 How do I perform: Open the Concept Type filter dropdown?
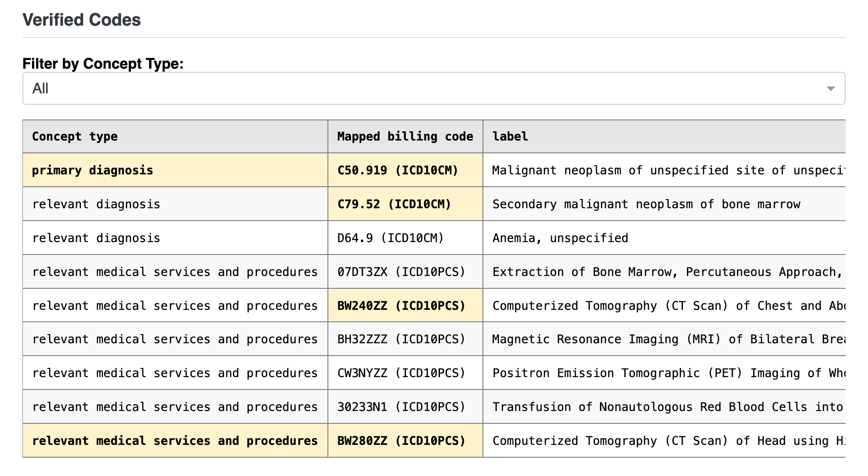(433, 88)
